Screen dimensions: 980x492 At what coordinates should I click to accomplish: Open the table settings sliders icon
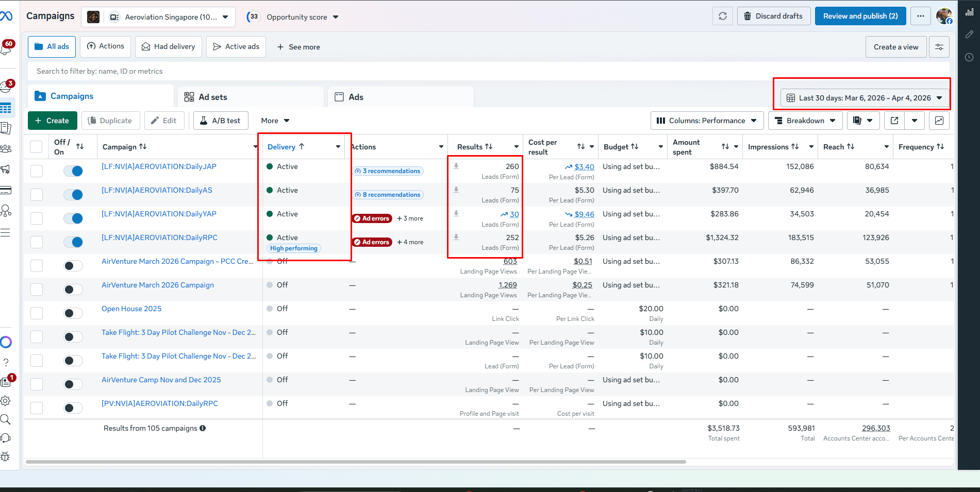pyautogui.click(x=939, y=47)
